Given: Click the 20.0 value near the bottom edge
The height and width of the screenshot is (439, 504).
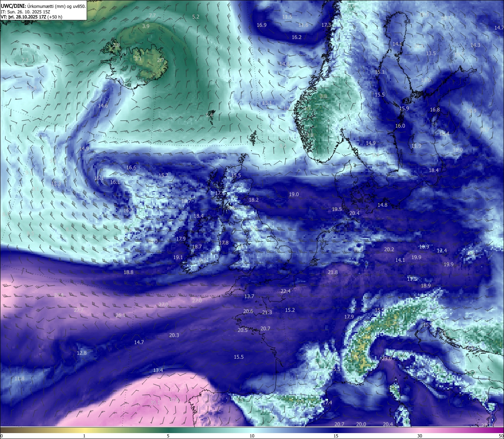Looking at the screenshot, I should [x=361, y=424].
